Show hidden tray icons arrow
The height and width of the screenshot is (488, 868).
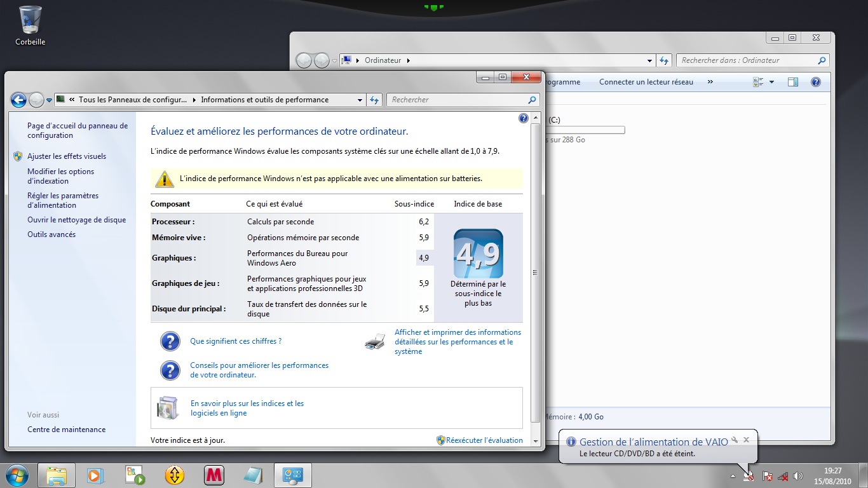coord(733,477)
